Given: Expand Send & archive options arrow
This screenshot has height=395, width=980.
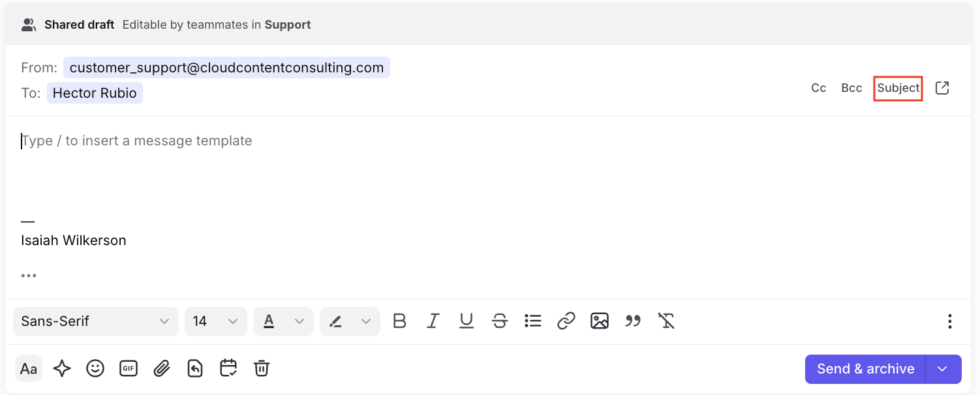Looking at the screenshot, I should 943,369.
